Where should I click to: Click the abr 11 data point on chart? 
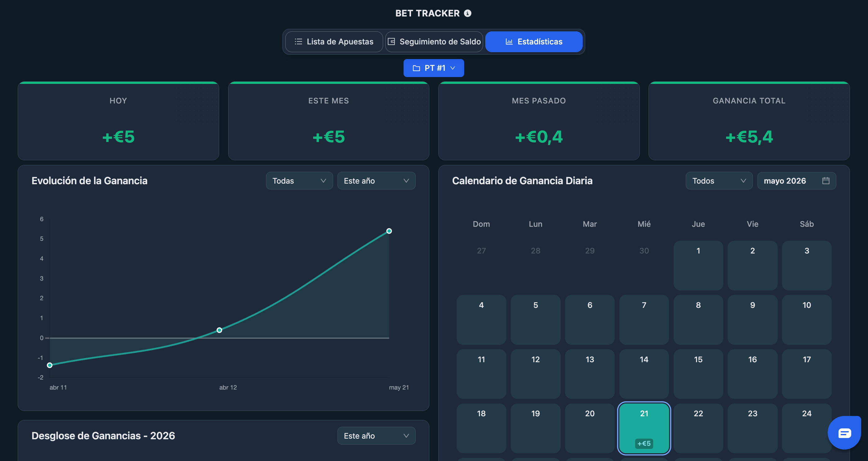(x=50, y=365)
